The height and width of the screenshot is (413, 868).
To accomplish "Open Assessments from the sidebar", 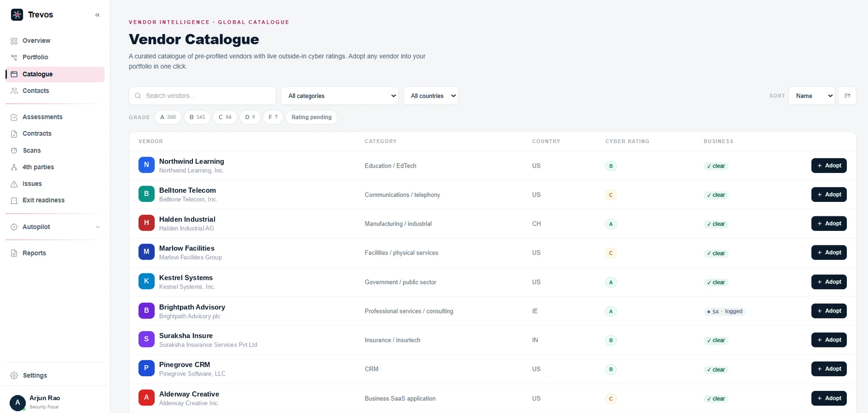I will 54,117.
